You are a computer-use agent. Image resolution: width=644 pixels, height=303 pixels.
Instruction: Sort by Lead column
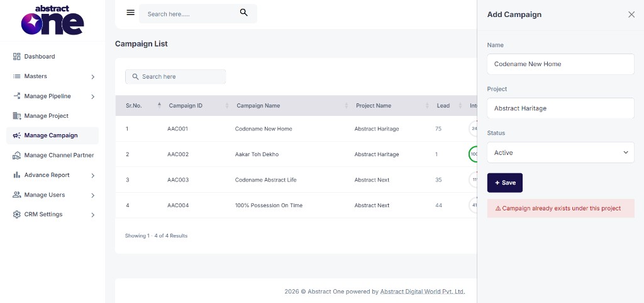[x=459, y=106]
